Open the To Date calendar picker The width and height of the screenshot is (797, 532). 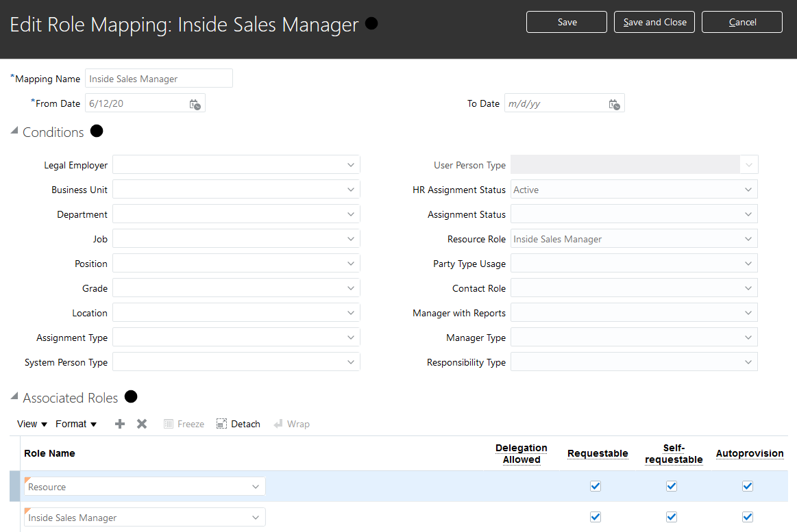click(x=614, y=104)
